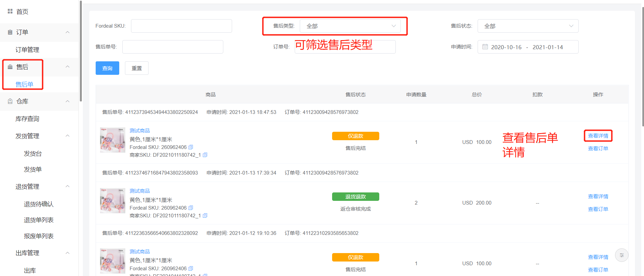Copy Fordeal SKU of third after-sale item
The height and width of the screenshot is (276, 644).
point(191,269)
